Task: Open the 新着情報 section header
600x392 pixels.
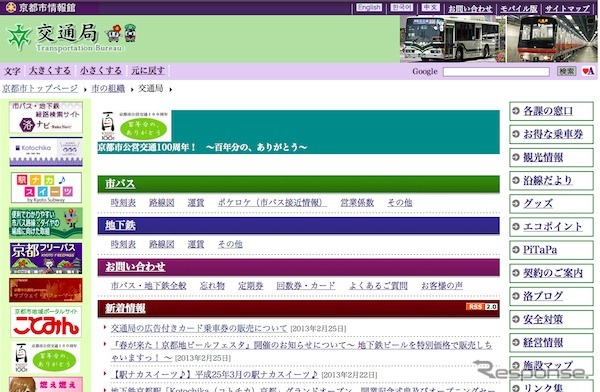Action: point(125,308)
